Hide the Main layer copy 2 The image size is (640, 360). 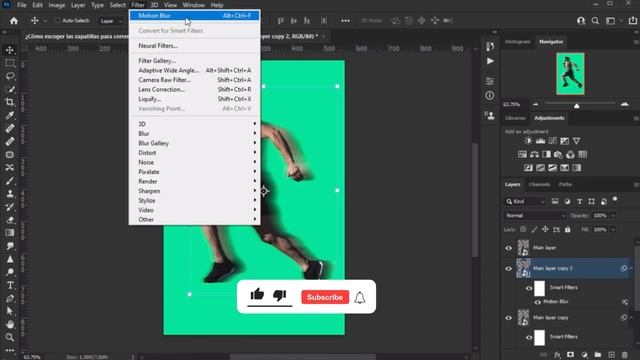pos(509,269)
